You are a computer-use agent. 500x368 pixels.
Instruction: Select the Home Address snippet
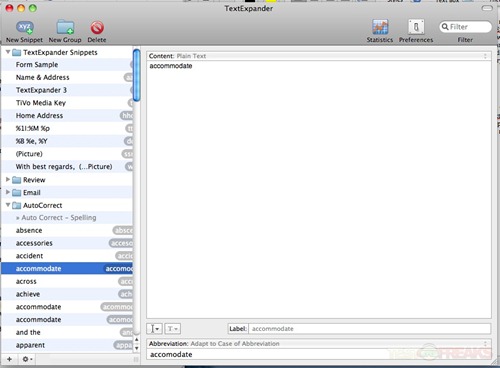coord(67,116)
